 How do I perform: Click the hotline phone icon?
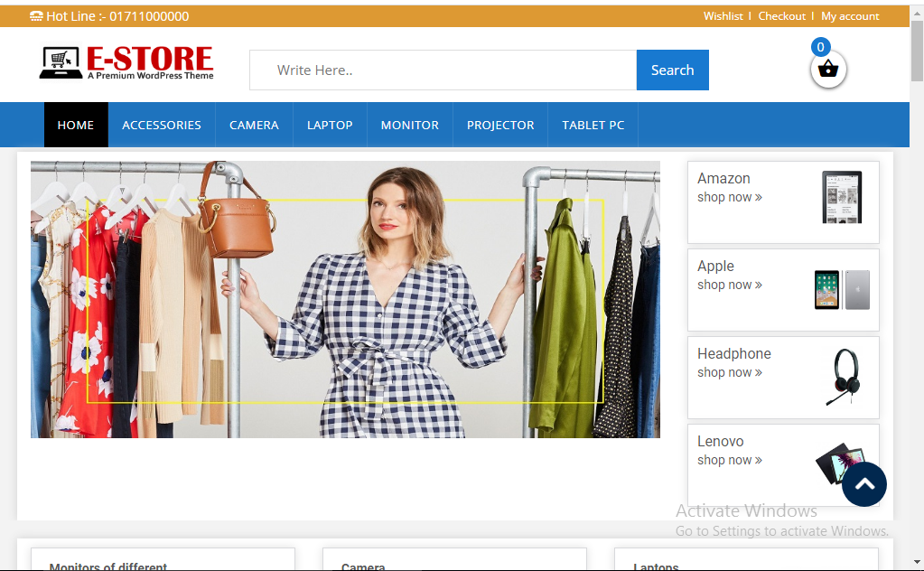pos(36,16)
